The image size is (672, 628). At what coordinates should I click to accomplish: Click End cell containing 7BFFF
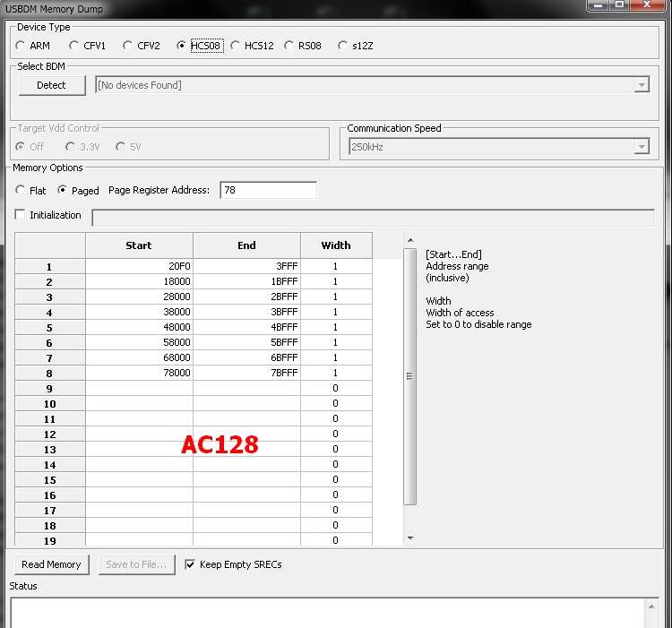(x=246, y=373)
